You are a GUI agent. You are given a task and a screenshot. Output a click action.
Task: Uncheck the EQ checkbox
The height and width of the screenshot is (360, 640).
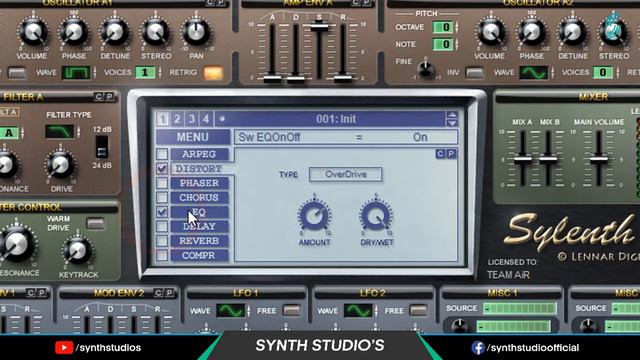pos(162,212)
